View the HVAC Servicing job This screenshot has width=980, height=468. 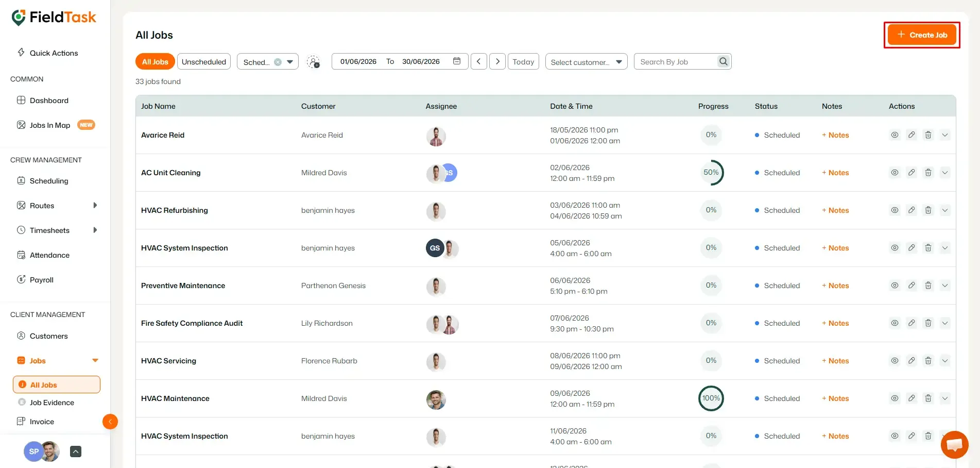pos(895,361)
